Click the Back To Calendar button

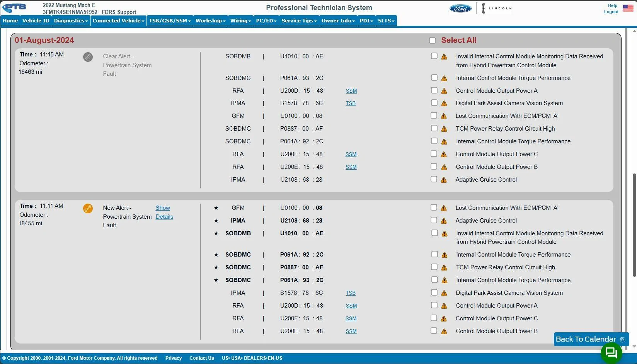pyautogui.click(x=591, y=339)
